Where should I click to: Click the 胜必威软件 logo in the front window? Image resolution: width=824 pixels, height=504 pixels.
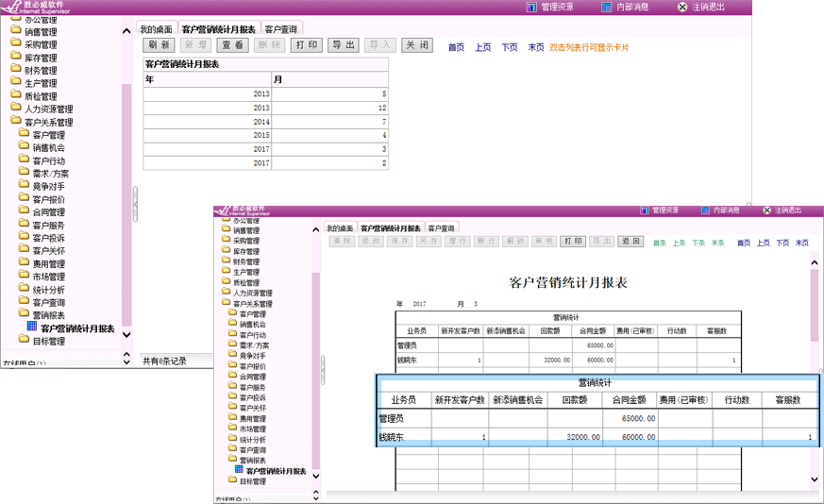(x=243, y=210)
